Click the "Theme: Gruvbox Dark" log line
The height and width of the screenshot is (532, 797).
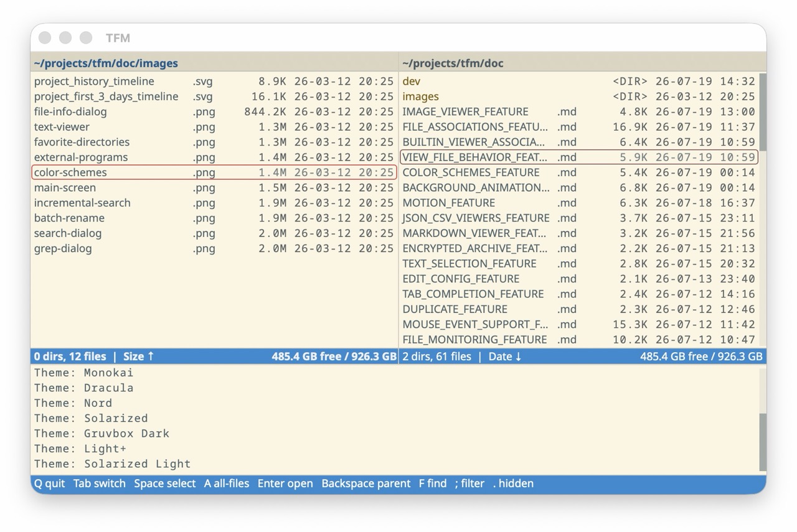coord(102,434)
